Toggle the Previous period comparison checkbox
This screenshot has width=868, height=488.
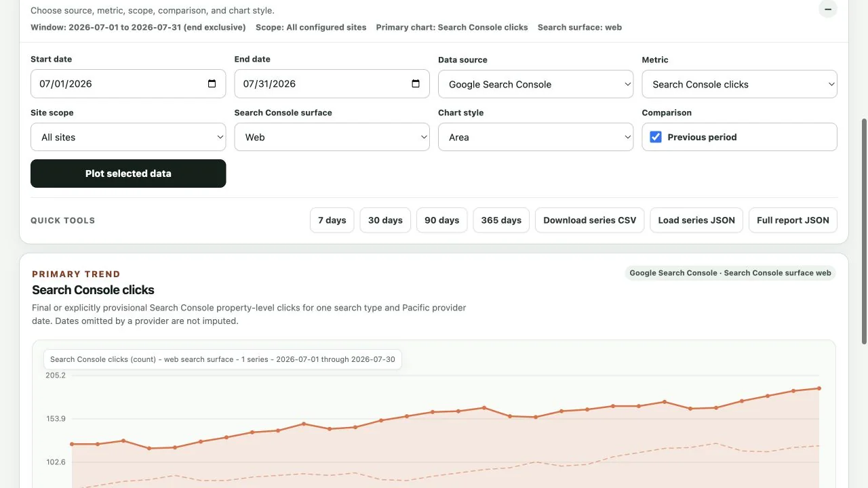[x=656, y=137]
